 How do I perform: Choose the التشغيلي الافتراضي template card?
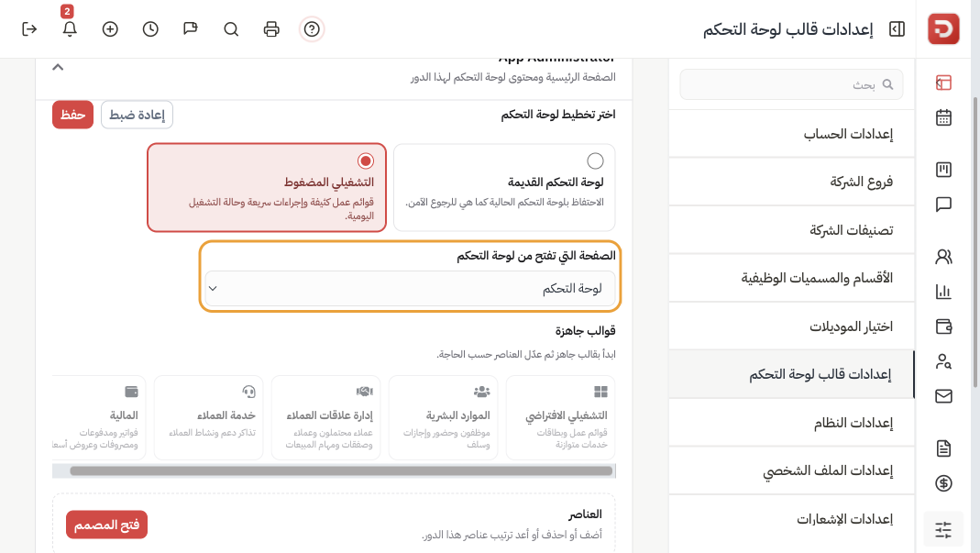click(x=561, y=417)
